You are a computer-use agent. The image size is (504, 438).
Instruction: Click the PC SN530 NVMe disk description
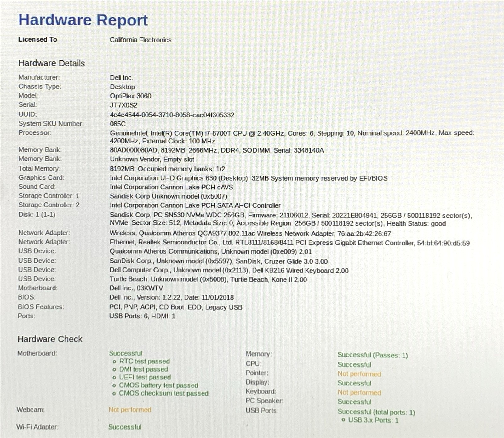click(x=291, y=219)
